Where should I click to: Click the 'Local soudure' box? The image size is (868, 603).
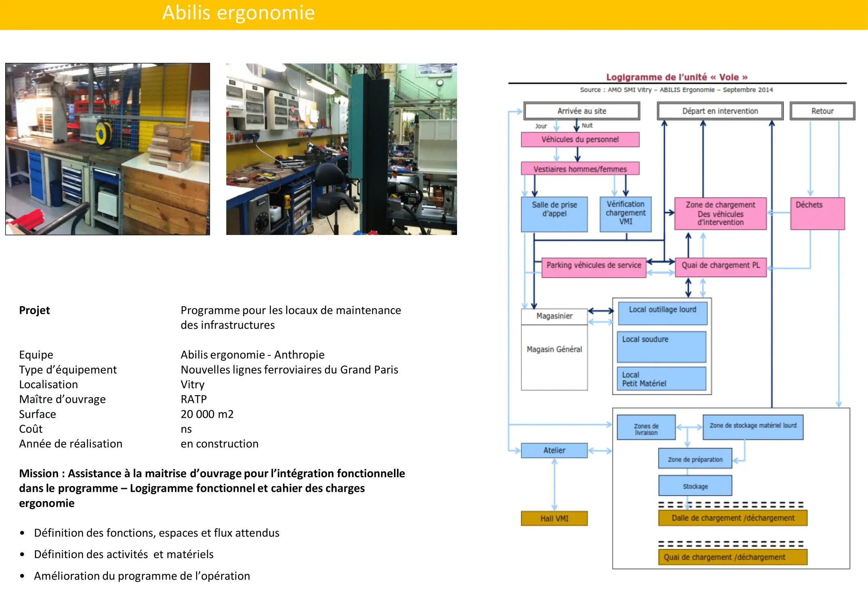pyautogui.click(x=662, y=347)
